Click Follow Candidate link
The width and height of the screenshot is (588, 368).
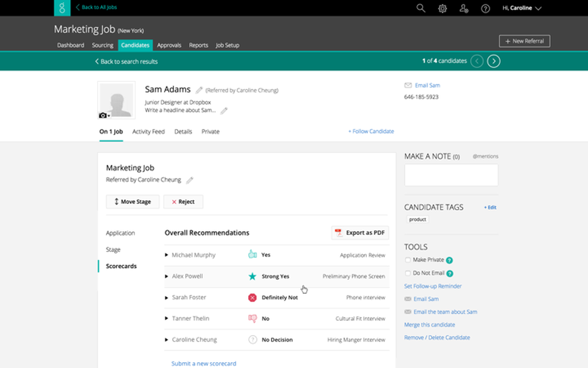coord(371,131)
